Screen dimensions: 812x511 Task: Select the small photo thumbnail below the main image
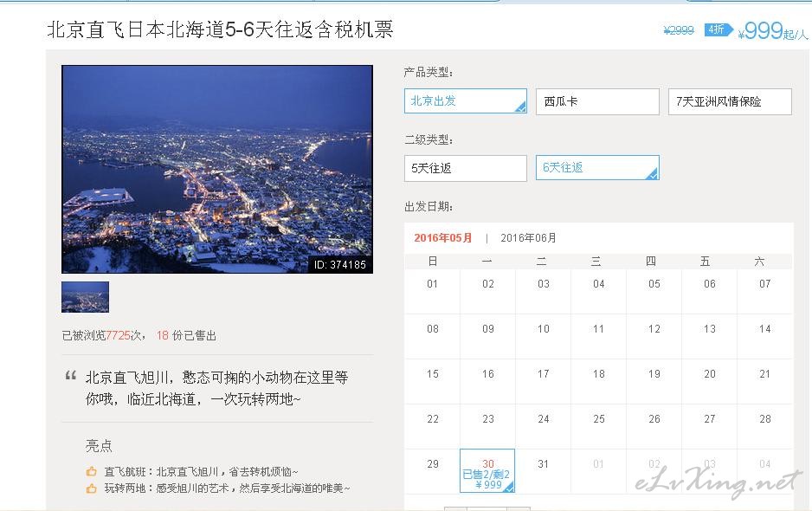85,297
